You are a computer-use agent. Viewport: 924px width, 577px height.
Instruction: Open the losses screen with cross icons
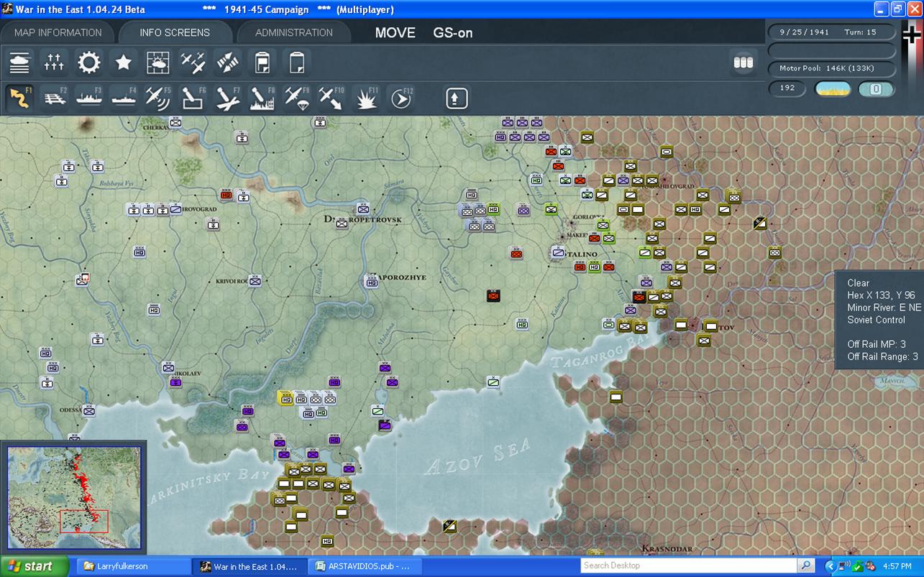pos(54,63)
